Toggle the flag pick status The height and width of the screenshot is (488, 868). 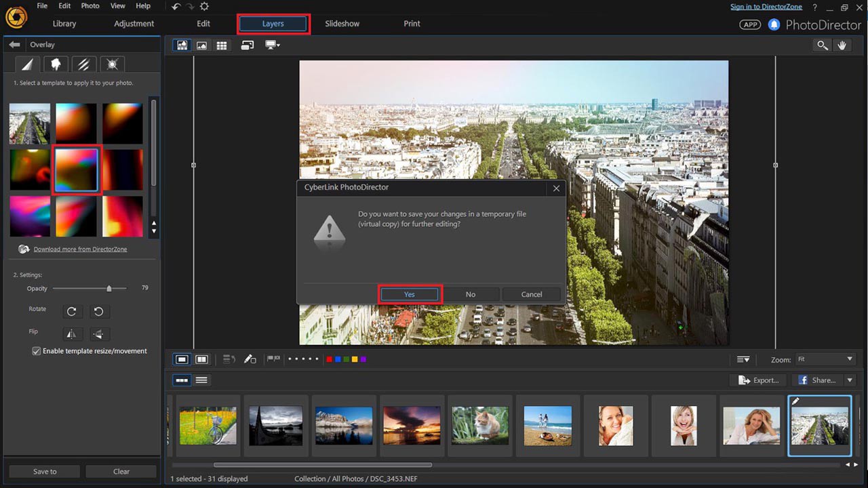(273, 359)
